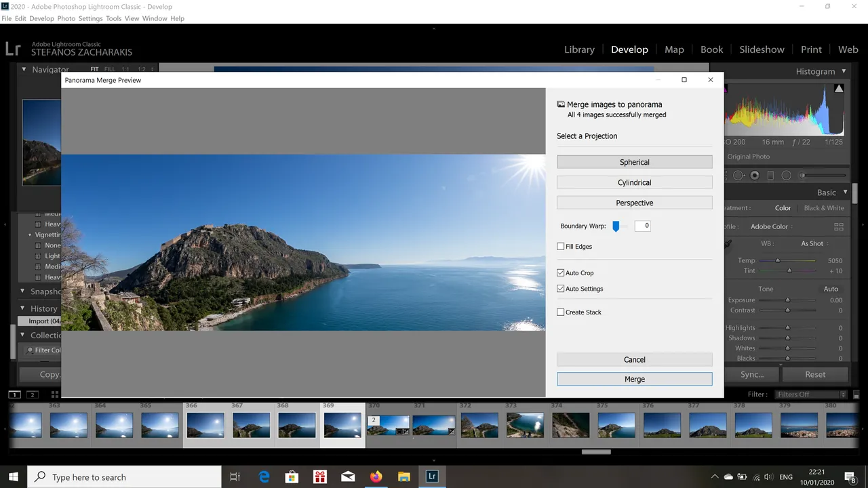Uncheck the Auto Crop option
The width and height of the screenshot is (868, 488).
coord(561,273)
